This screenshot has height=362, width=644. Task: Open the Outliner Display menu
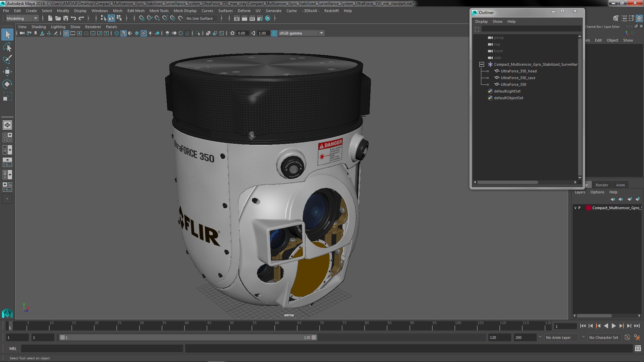click(481, 21)
